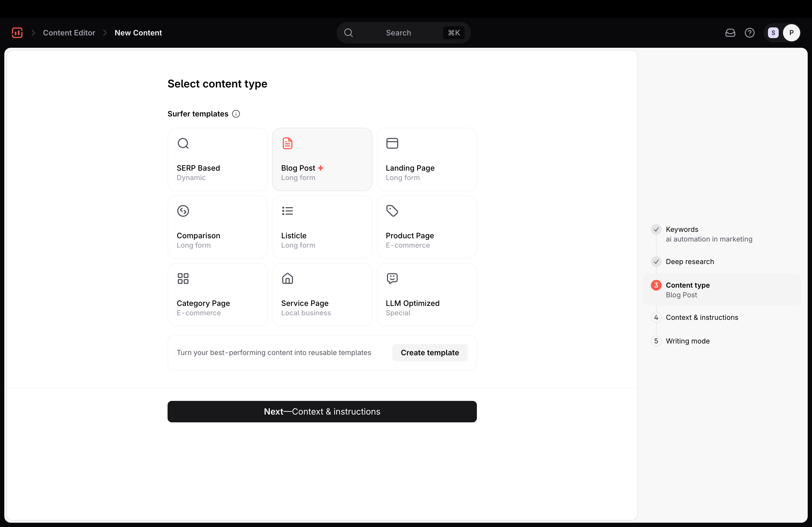Image resolution: width=812 pixels, height=527 pixels.
Task: Click the sparkle icon next to Blog Post
Action: coord(321,168)
